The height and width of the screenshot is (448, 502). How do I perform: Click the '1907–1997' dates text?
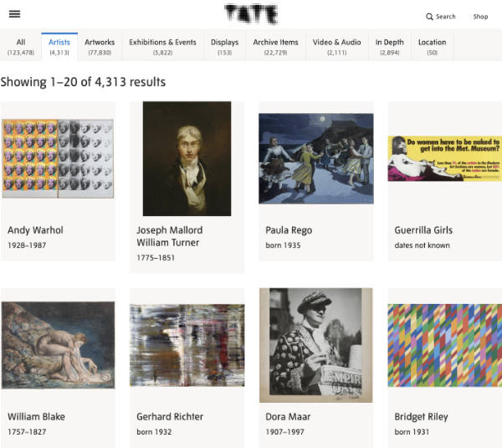(284, 431)
